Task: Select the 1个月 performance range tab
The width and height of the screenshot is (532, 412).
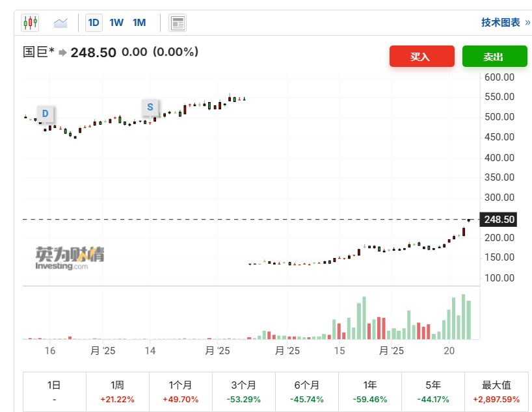Action: pos(180,391)
